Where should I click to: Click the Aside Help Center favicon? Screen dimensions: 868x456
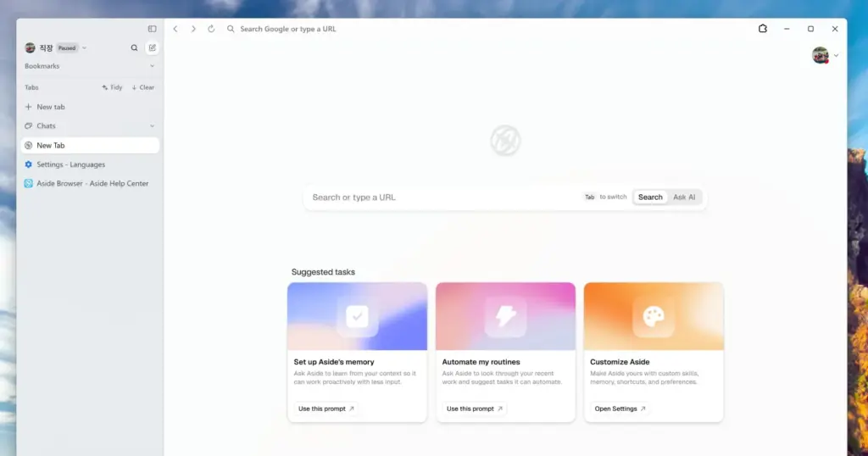(28, 184)
